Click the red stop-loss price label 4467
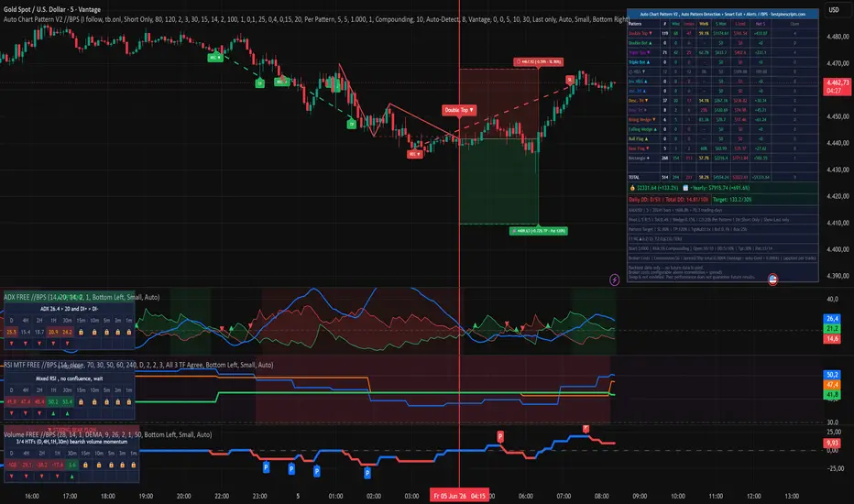Viewport: 854px width, 504px height. pos(538,62)
